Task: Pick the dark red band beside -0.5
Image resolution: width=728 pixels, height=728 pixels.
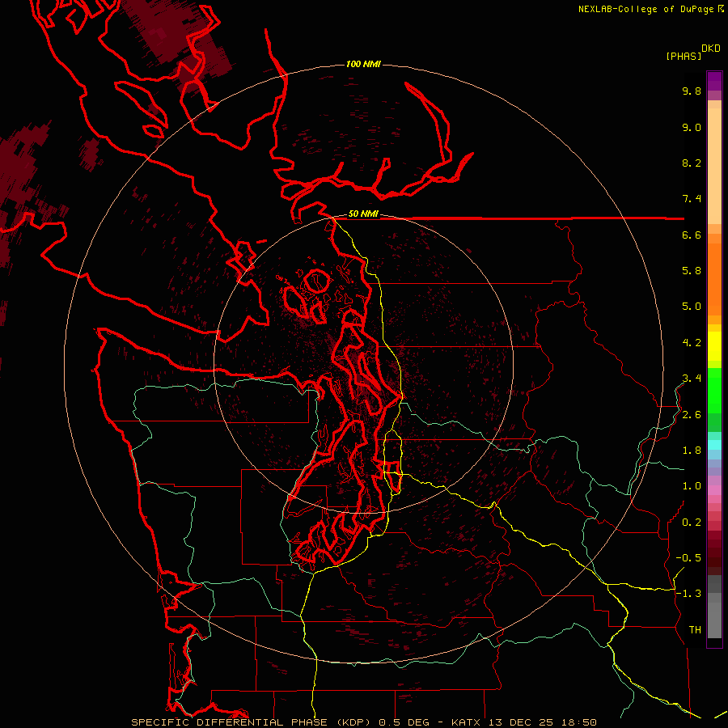Action: (x=714, y=557)
